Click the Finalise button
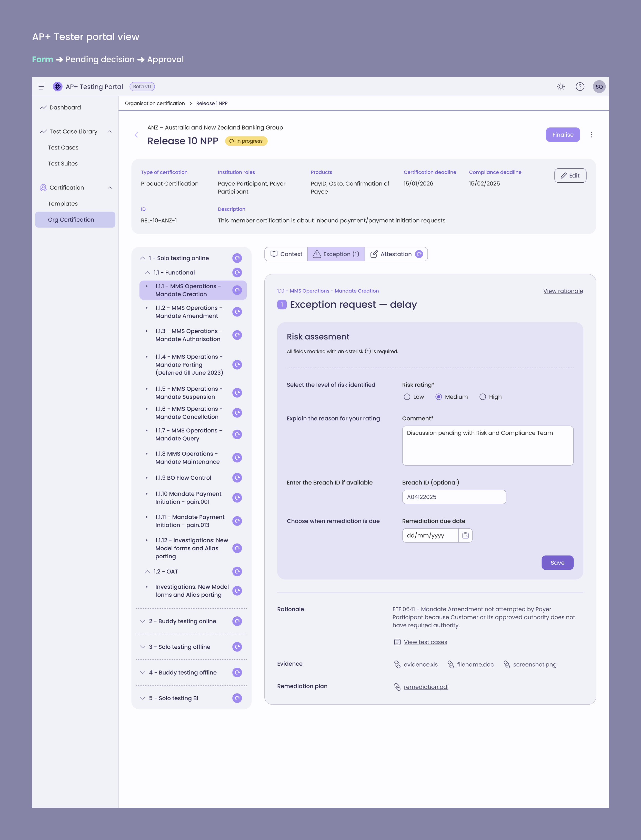This screenshot has height=840, width=641. [563, 134]
